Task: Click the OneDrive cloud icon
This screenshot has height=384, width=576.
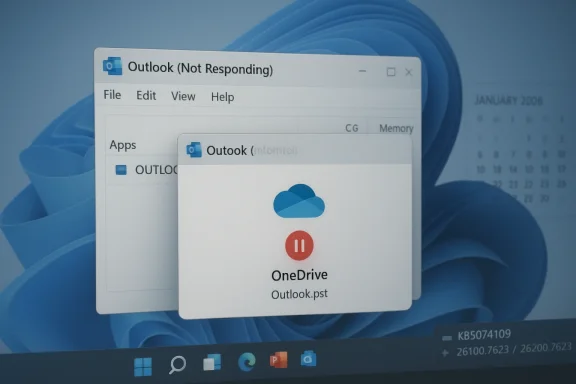Action: [x=299, y=201]
